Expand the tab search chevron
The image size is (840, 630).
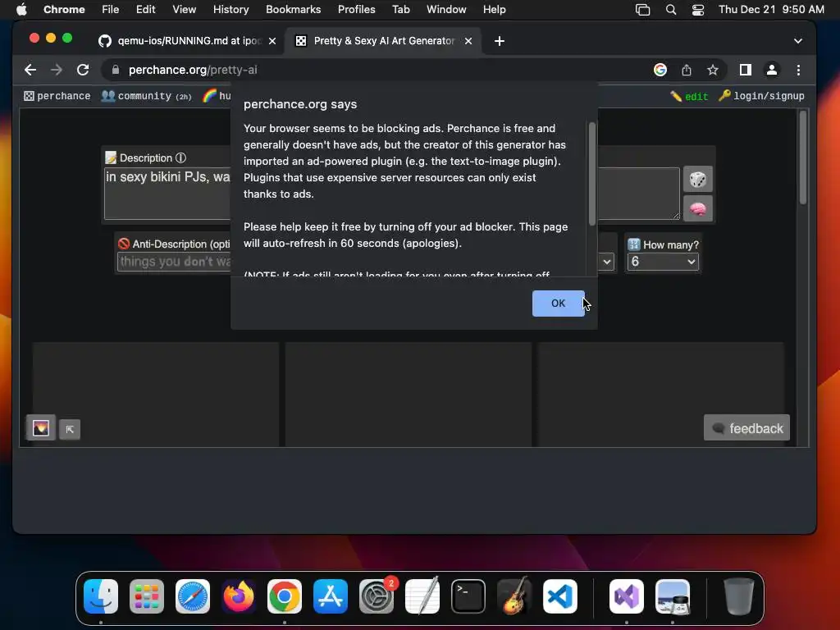pyautogui.click(x=797, y=41)
